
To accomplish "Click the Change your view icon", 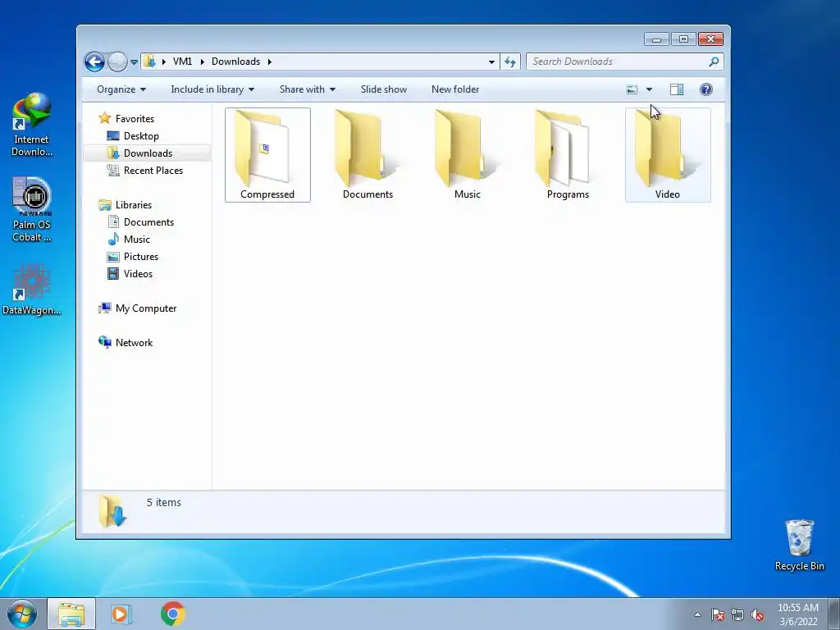I will pos(632,89).
